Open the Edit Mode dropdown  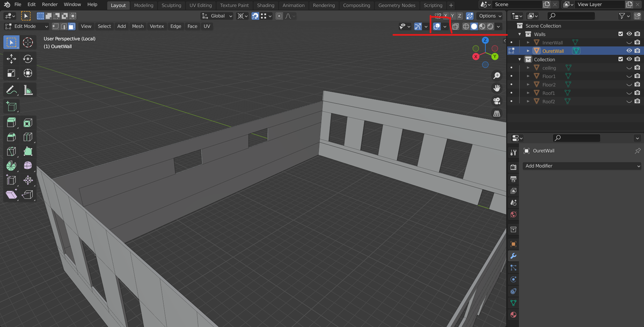(x=26, y=26)
